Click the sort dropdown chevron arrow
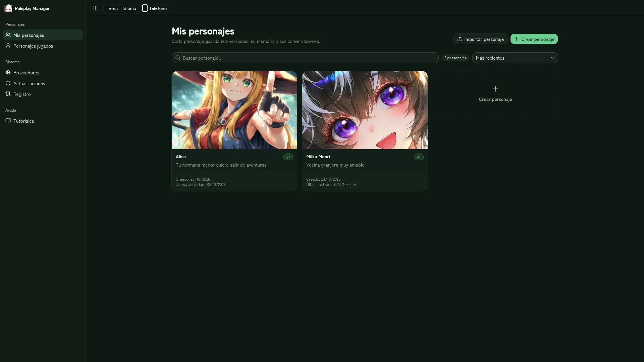The height and width of the screenshot is (362, 644). coord(552,58)
